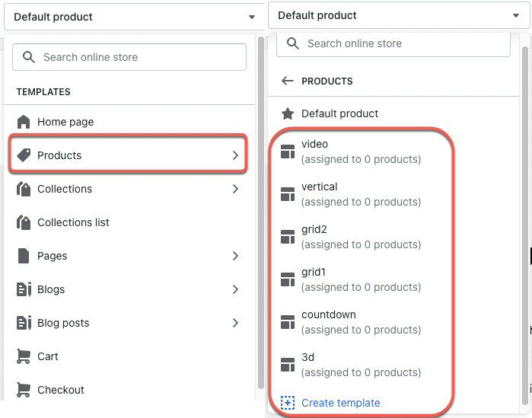Click the Home page house icon
The image size is (532, 418).
coord(24,122)
